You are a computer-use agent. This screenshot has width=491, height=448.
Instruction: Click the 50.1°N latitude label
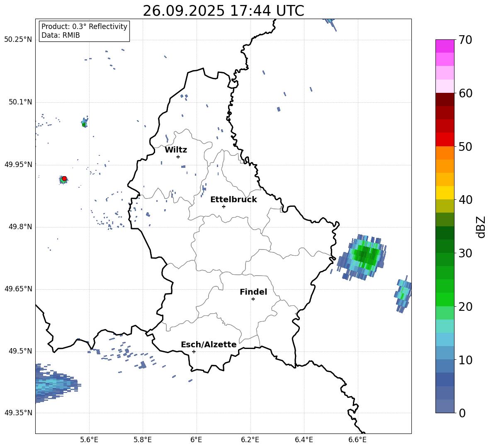click(x=20, y=102)
